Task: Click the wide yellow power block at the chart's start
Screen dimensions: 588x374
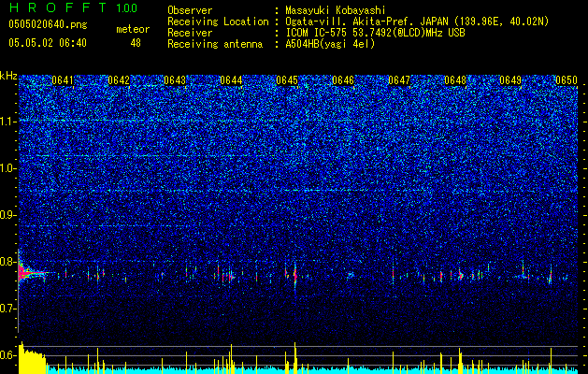Action: [32, 358]
